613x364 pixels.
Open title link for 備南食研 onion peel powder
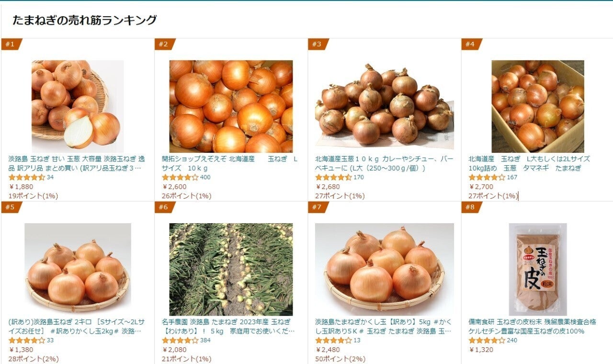[532, 326]
